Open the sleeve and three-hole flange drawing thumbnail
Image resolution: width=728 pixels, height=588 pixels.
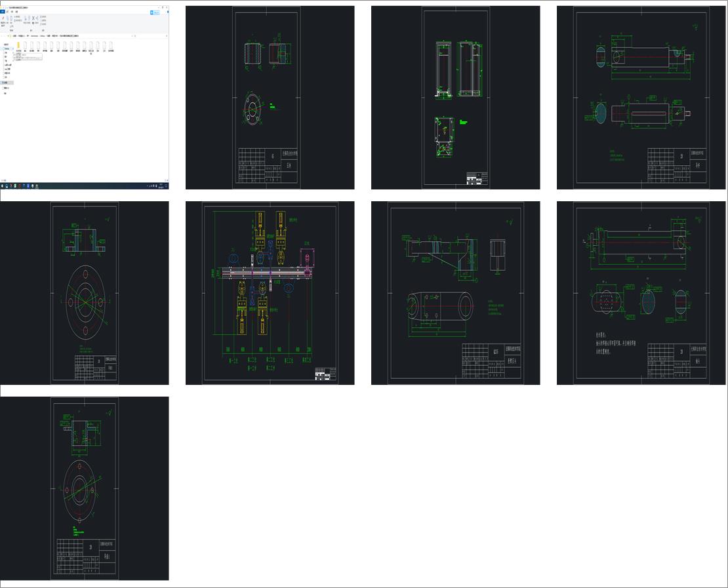click(x=270, y=98)
